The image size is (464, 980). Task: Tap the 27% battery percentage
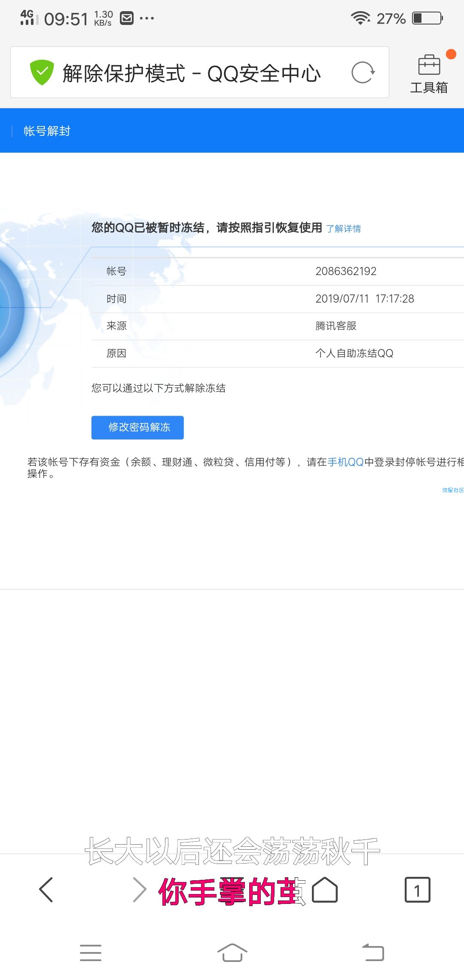pos(391,18)
